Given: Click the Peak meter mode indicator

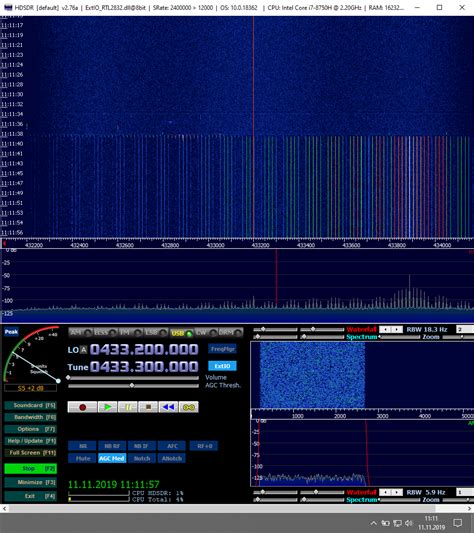Looking at the screenshot, I should [x=11, y=332].
